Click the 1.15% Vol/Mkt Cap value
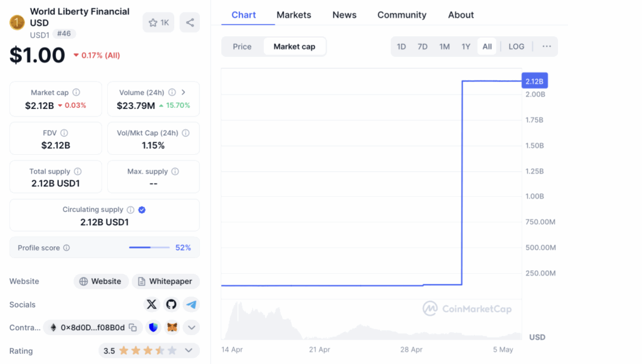This screenshot has width=642, height=364. (153, 145)
